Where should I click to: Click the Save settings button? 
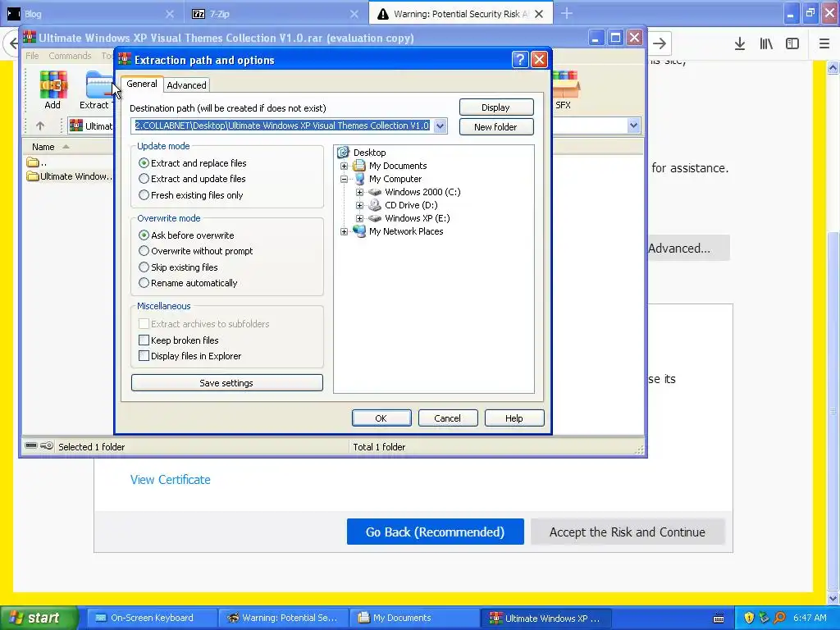(x=226, y=383)
